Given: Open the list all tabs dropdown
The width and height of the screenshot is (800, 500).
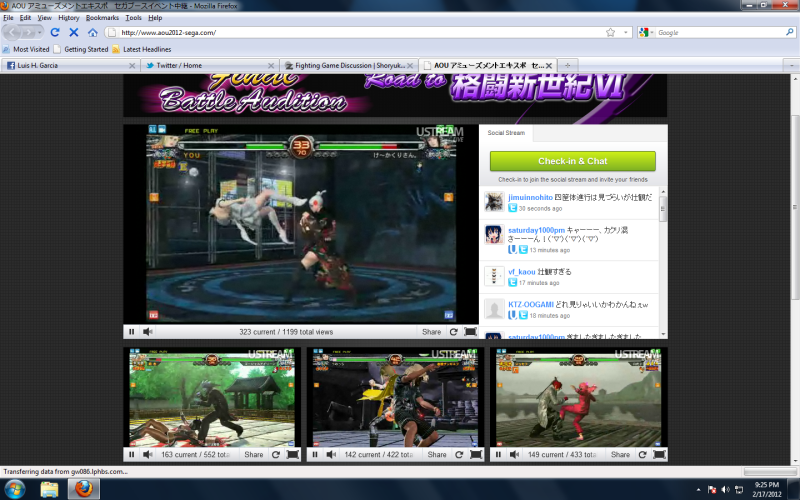Looking at the screenshot, I should point(791,65).
